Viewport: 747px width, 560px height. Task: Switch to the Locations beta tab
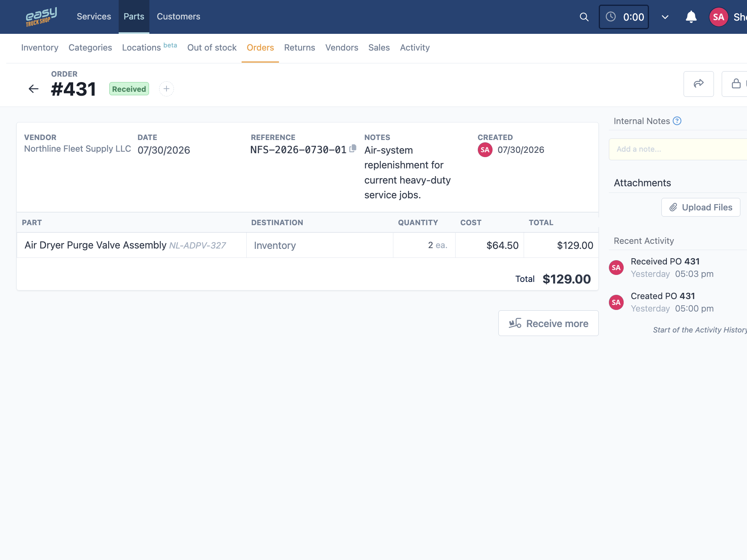[149, 47]
